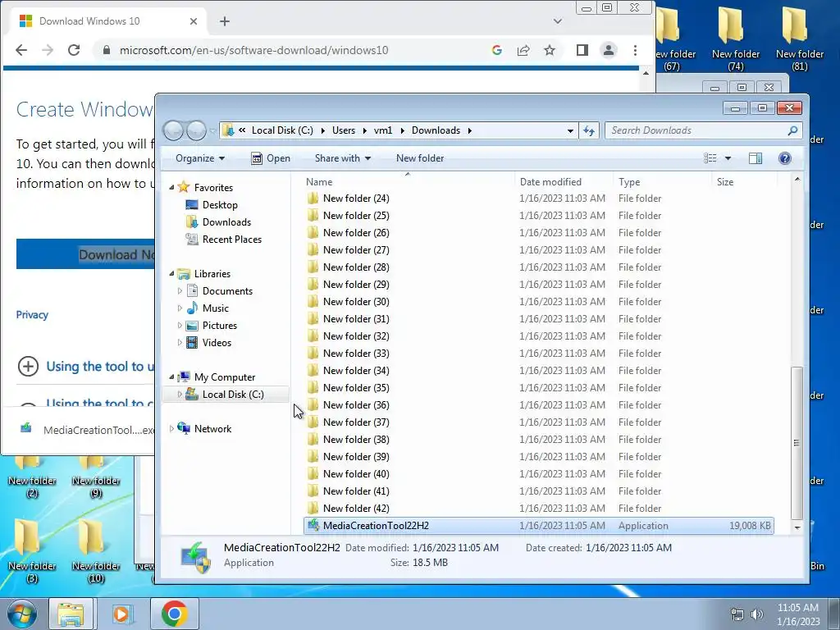The width and height of the screenshot is (840, 630).
Task: Select My Computer in navigation pane
Action: pyautogui.click(x=217, y=377)
